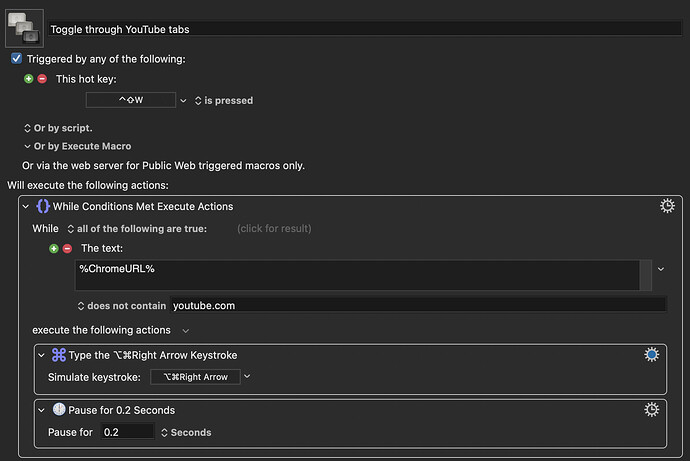Image resolution: width=690 pixels, height=461 pixels.
Task: Click the clock icon of Pause action
Action: point(58,409)
